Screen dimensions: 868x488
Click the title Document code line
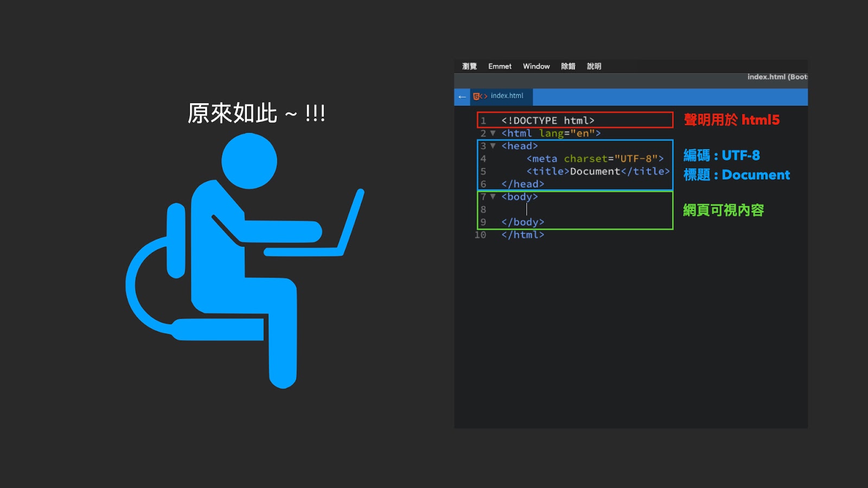tap(598, 171)
